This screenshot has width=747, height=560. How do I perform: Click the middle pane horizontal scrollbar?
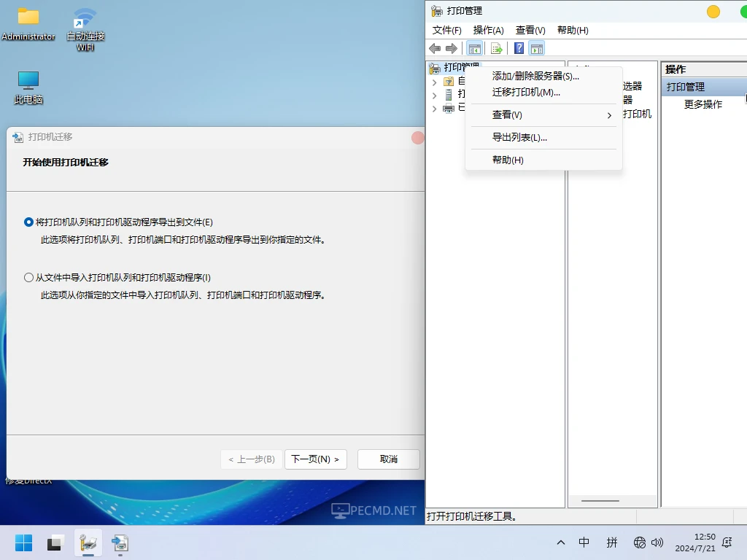click(x=600, y=501)
